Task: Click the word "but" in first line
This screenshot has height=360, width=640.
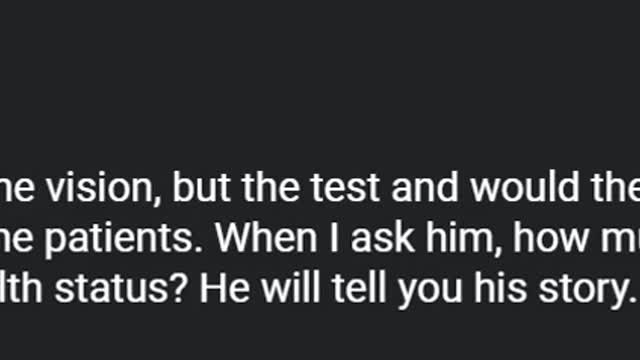Action: tap(202, 188)
